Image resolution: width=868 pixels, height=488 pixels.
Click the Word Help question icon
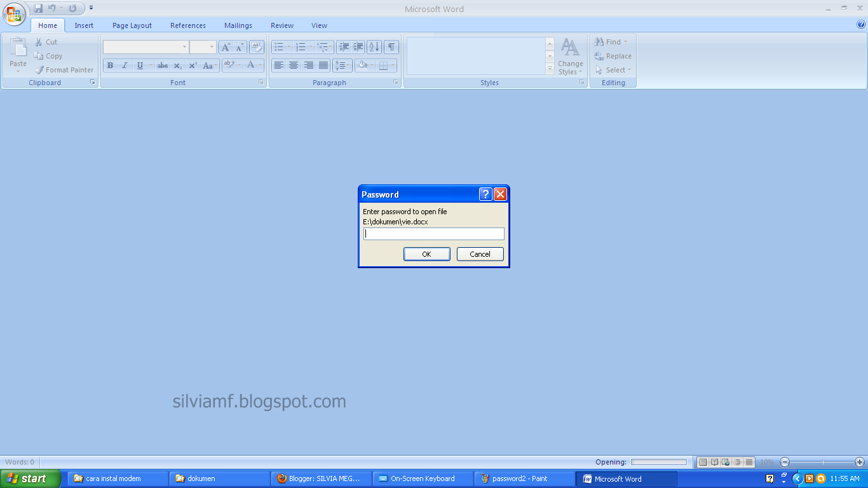pos(861,25)
